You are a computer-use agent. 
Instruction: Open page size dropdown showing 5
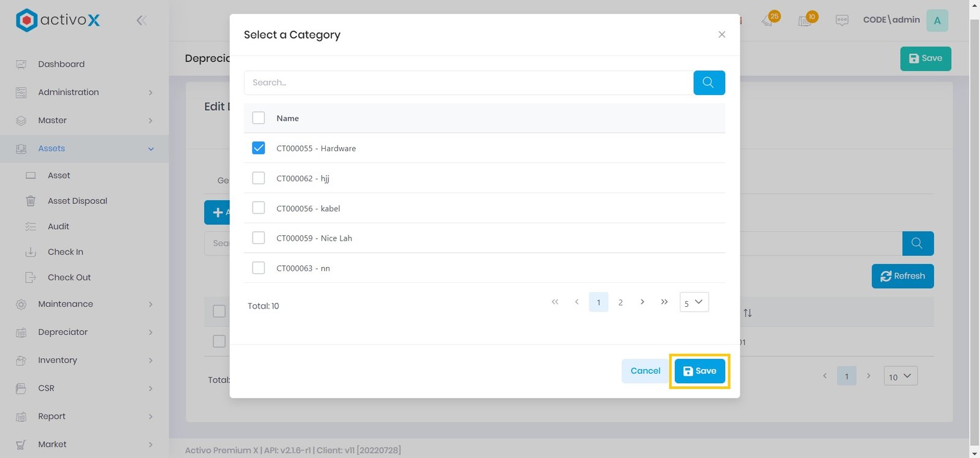[694, 302]
